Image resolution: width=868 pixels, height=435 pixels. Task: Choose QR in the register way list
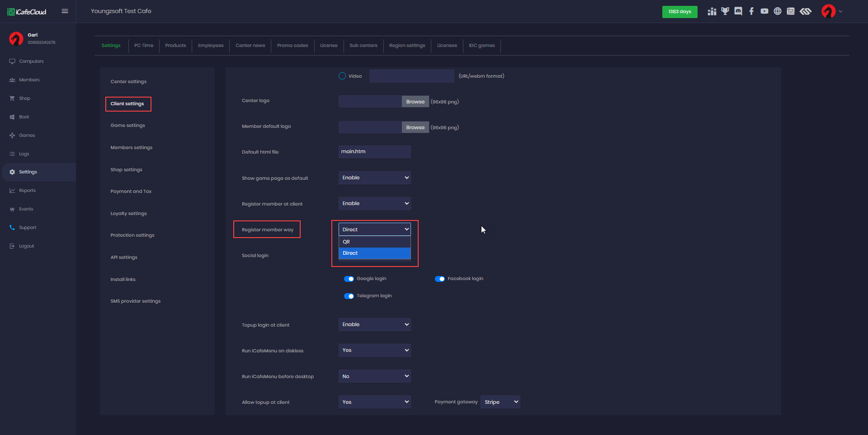(x=374, y=242)
